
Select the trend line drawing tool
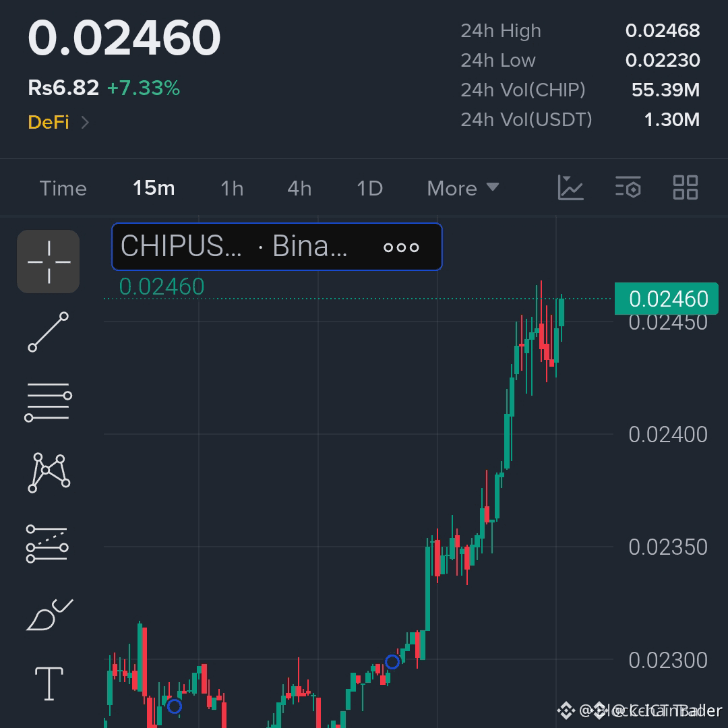click(49, 332)
